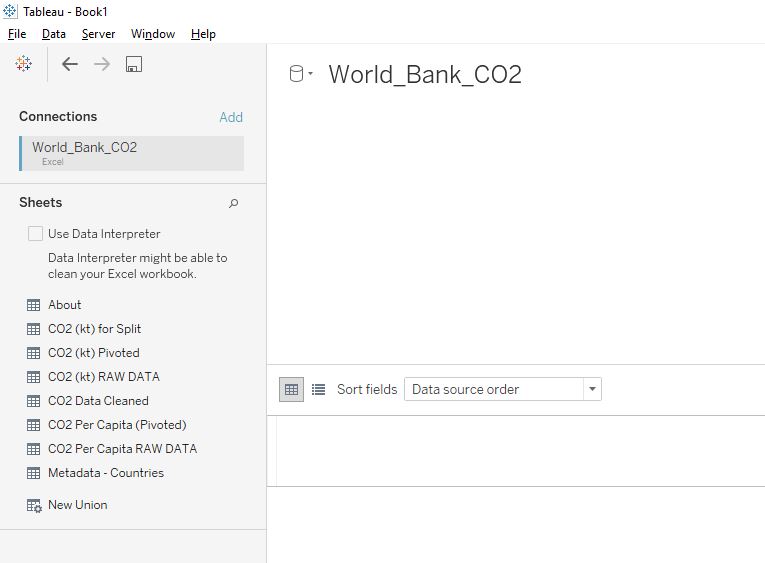Go back with the left arrow icon
The width and height of the screenshot is (765, 563).
[x=70, y=64]
